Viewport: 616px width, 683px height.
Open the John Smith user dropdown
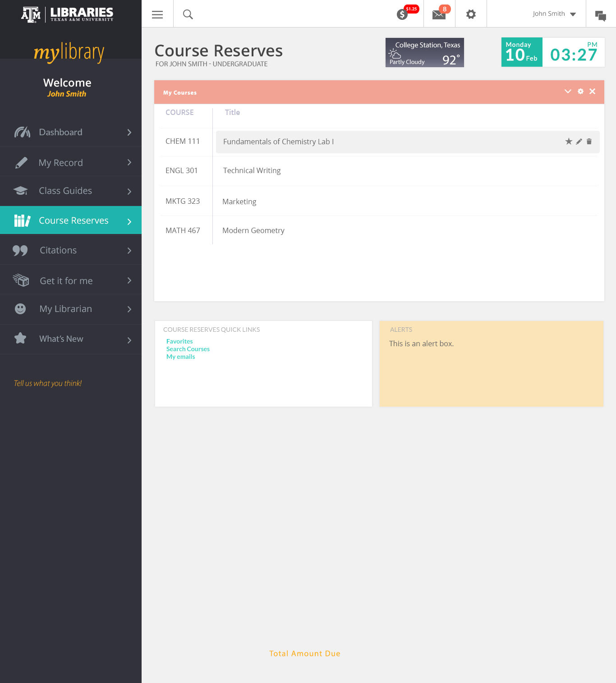tap(554, 14)
